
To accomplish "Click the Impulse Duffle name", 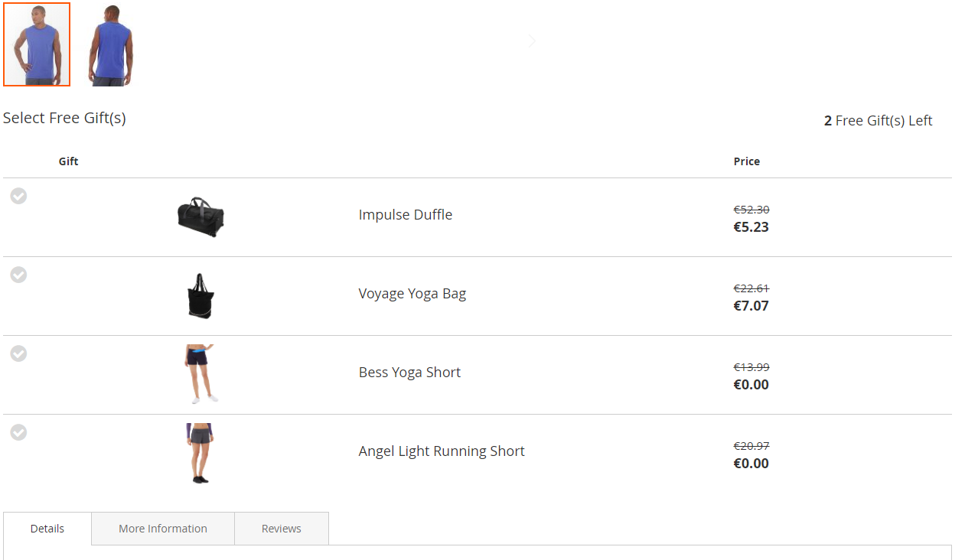I will tap(406, 215).
